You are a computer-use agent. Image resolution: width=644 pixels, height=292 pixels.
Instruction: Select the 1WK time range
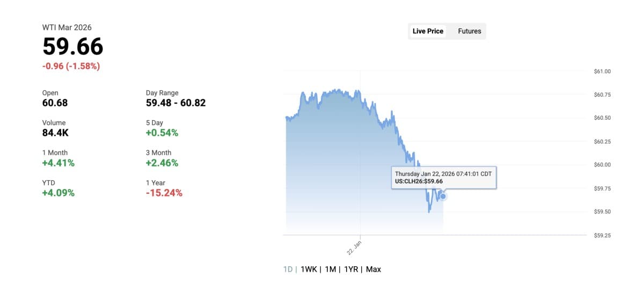[x=309, y=269]
